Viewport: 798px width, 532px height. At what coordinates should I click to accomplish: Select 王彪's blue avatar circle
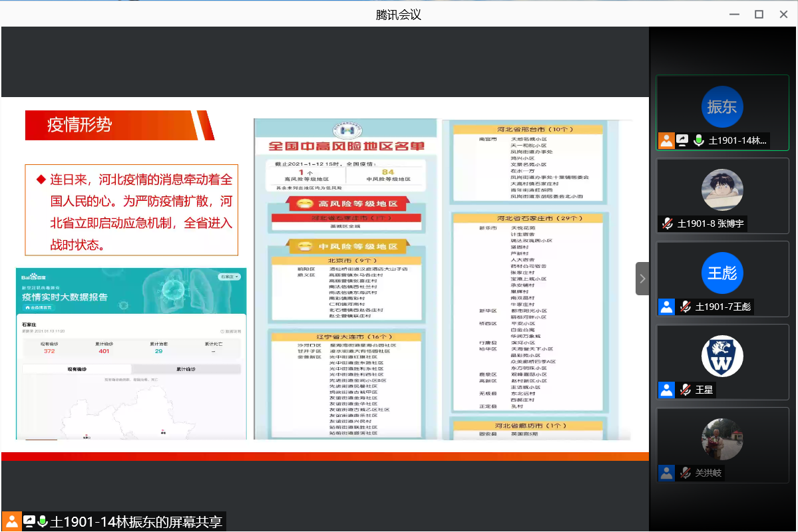(x=722, y=273)
